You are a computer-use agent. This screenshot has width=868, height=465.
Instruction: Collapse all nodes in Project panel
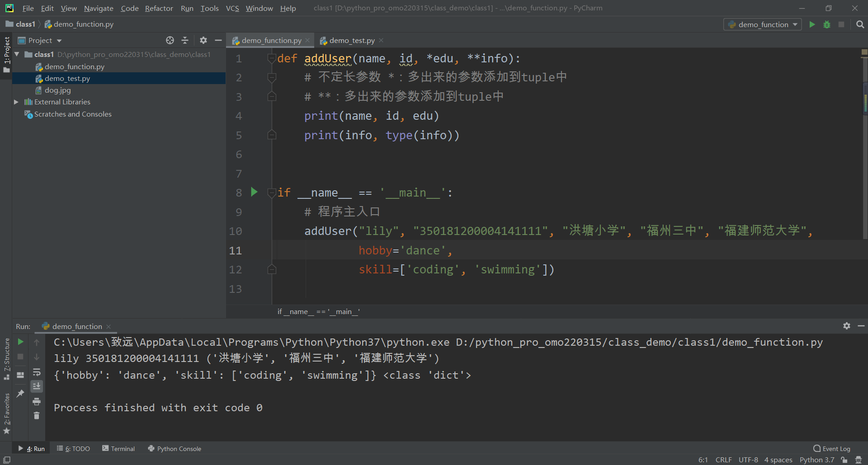[x=185, y=40]
